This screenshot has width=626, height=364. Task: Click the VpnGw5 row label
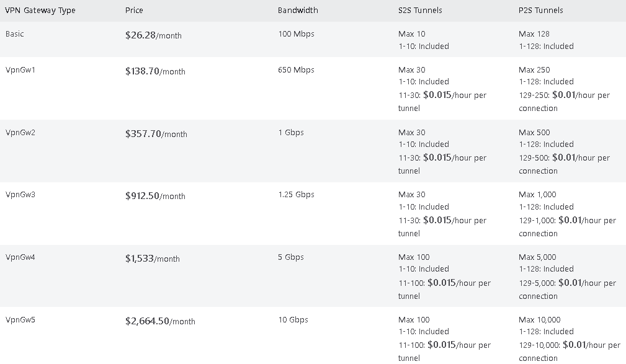point(20,320)
